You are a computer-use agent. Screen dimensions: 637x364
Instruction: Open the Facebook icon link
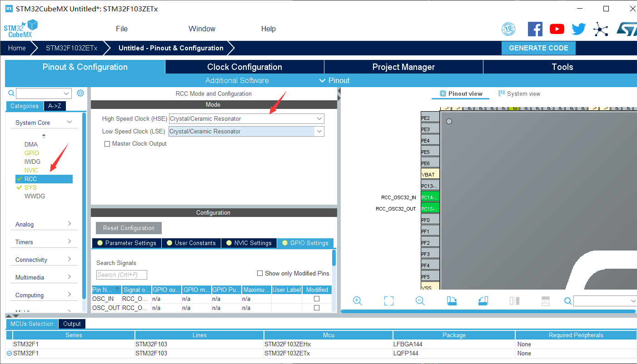(x=535, y=29)
